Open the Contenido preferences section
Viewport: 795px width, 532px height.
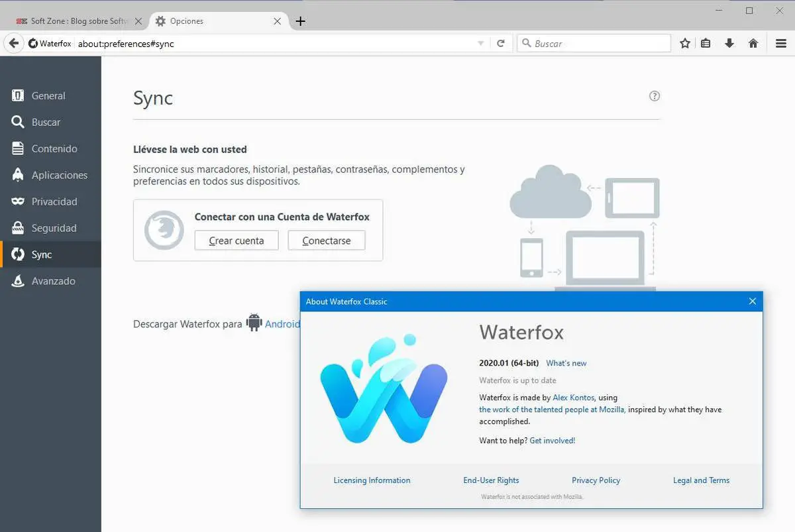50,148
